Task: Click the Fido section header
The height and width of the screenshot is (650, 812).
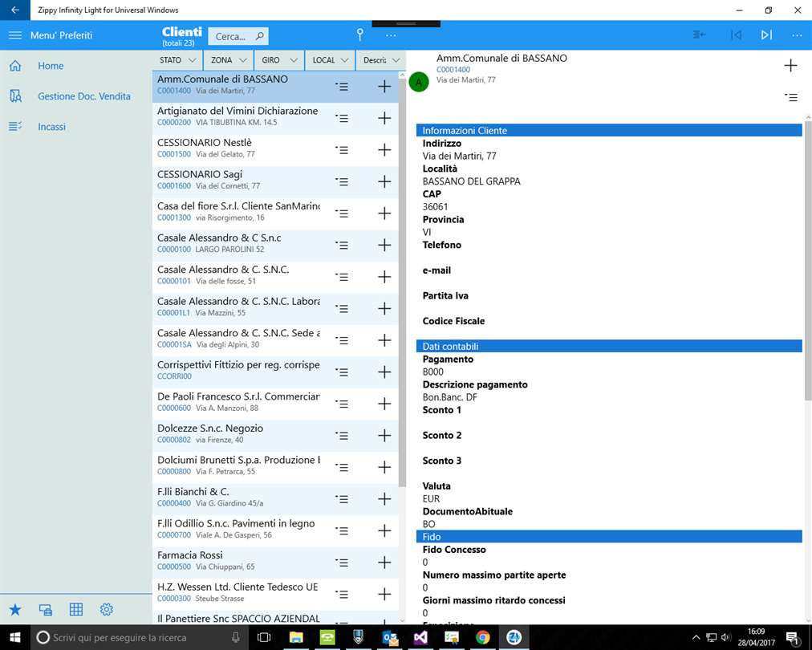Action: coord(609,537)
